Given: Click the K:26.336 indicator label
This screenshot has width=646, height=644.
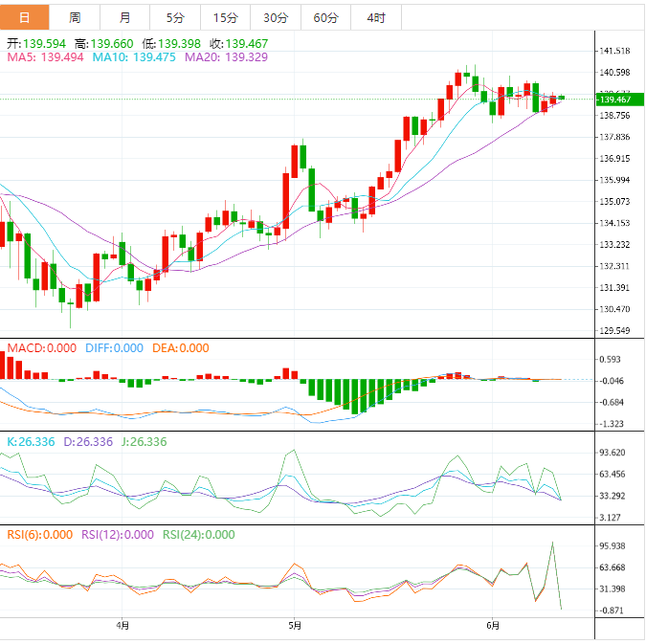Looking at the screenshot, I should pos(31,442).
